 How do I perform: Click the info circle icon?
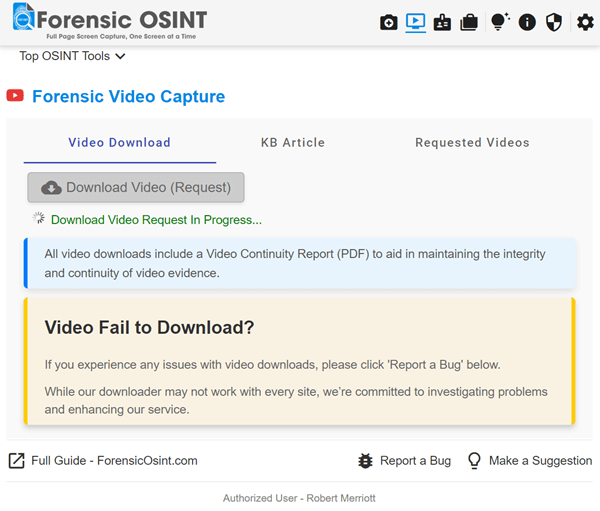coord(527,22)
